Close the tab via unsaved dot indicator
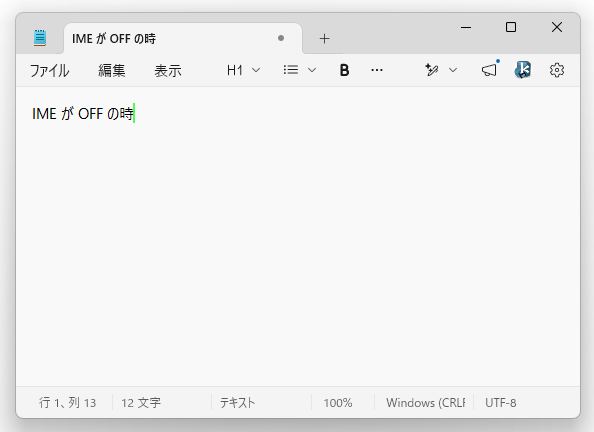 tap(281, 38)
